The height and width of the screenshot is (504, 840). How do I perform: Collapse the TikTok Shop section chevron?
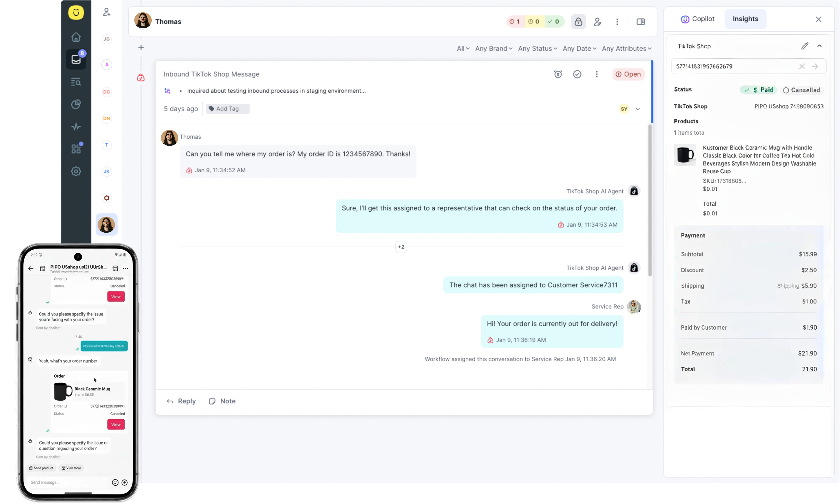point(820,46)
